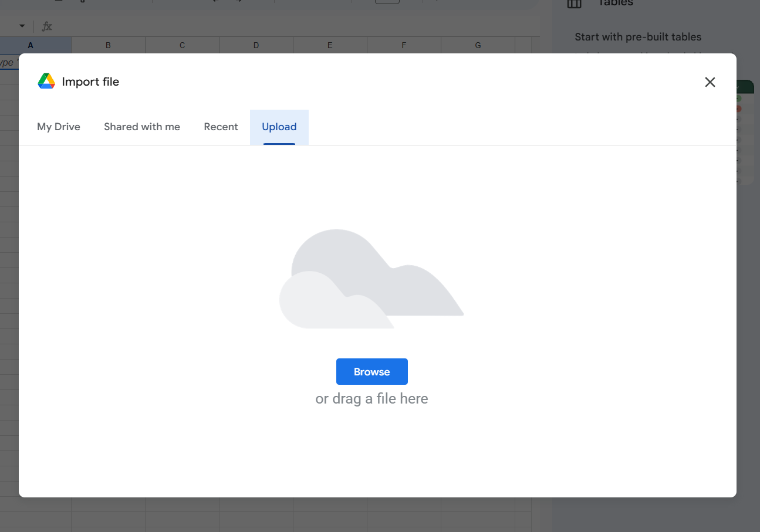The height and width of the screenshot is (532, 760).
Task: Select the Upload tab
Action: (x=279, y=127)
